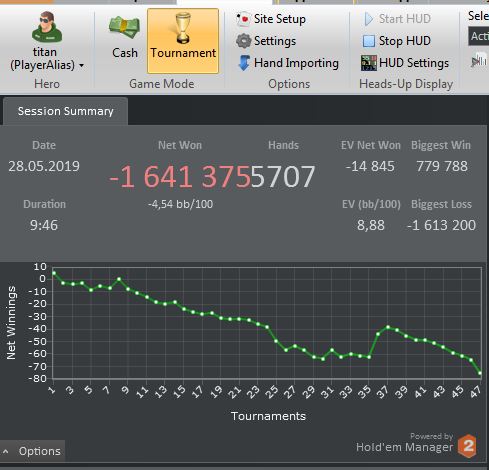Click the Game Mode group label

[162, 84]
